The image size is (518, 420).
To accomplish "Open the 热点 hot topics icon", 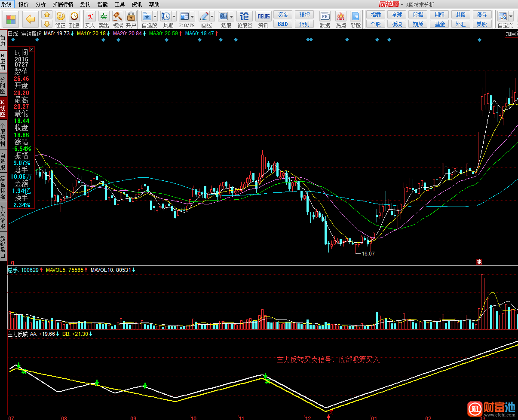I will (341, 16).
